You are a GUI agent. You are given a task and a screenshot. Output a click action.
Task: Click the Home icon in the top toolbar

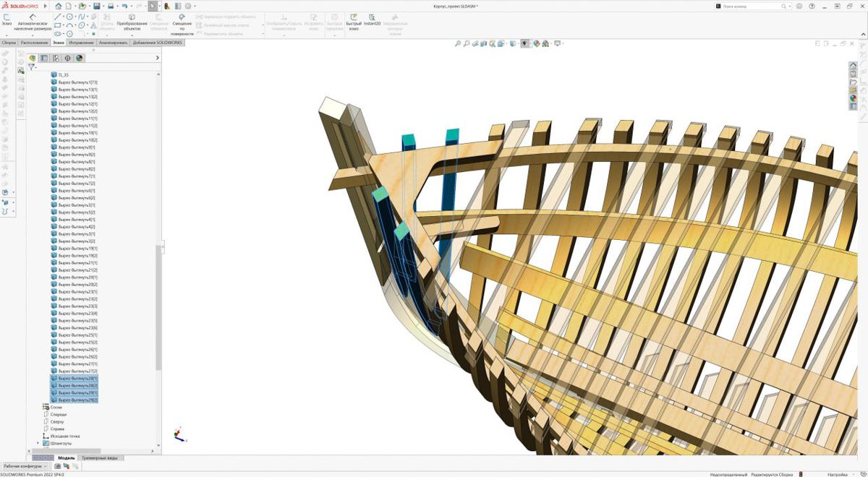(x=58, y=6)
